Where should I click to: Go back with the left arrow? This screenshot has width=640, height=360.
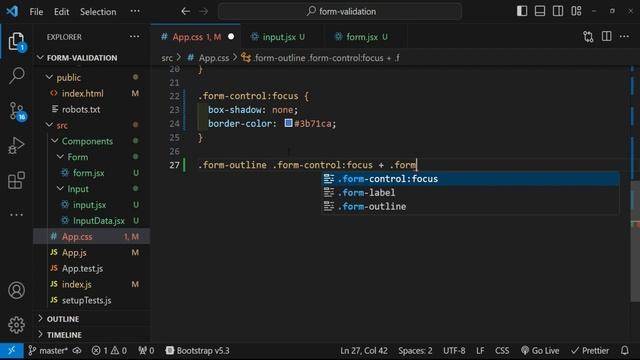click(185, 11)
